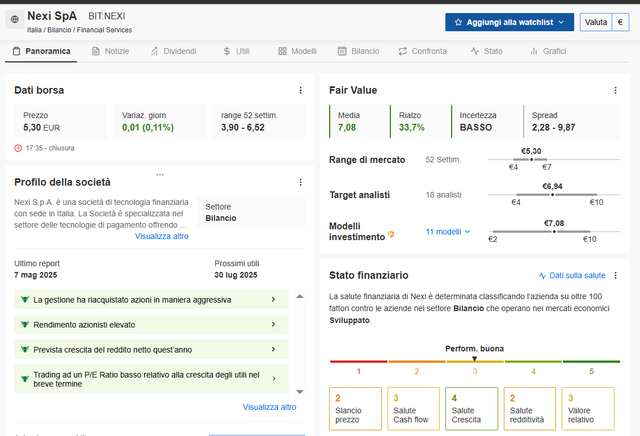The image size is (640, 436).
Task: Open Dati borsa three-dot options menu
Action: pyautogui.click(x=300, y=90)
